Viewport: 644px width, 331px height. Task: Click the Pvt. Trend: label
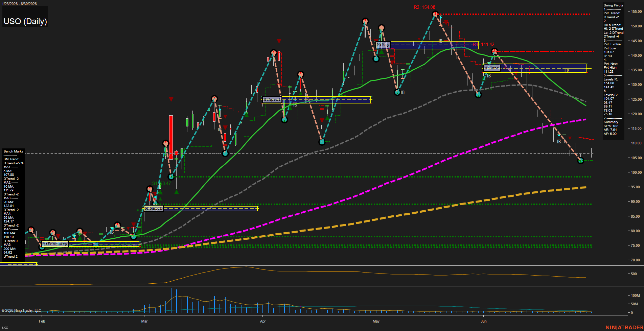pyautogui.click(x=612, y=13)
